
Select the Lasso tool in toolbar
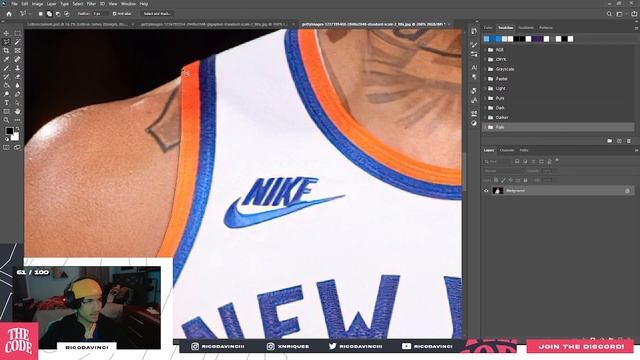[6, 42]
